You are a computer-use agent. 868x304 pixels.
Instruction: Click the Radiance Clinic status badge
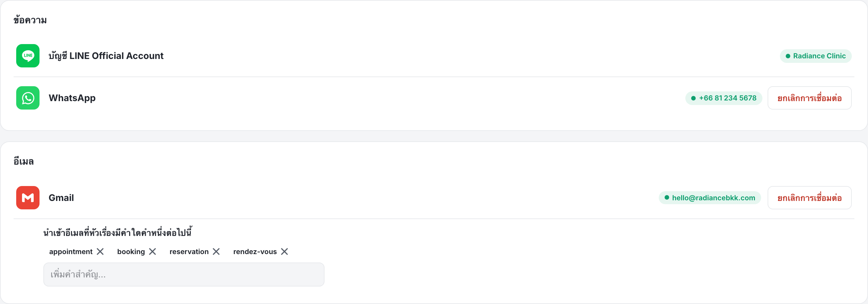[816, 56]
